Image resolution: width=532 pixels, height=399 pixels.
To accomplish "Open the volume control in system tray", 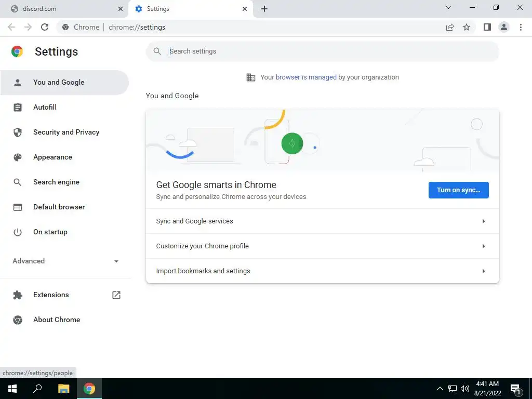I will click(465, 389).
